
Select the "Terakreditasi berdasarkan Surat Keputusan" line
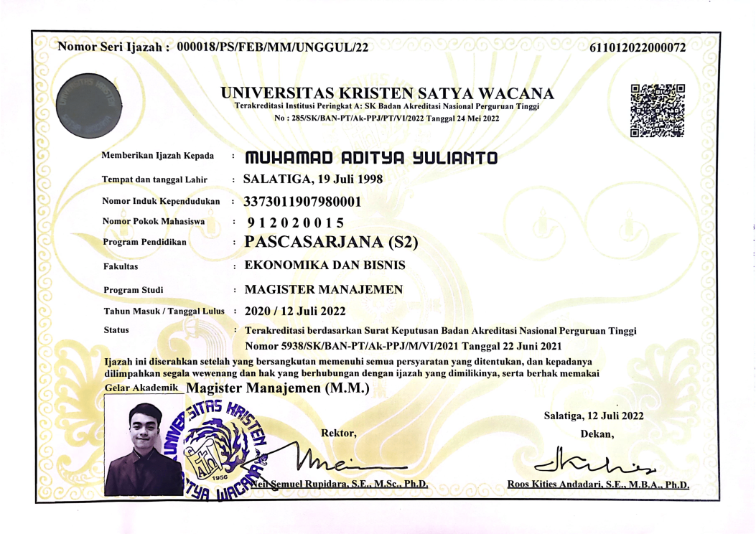pos(441,331)
